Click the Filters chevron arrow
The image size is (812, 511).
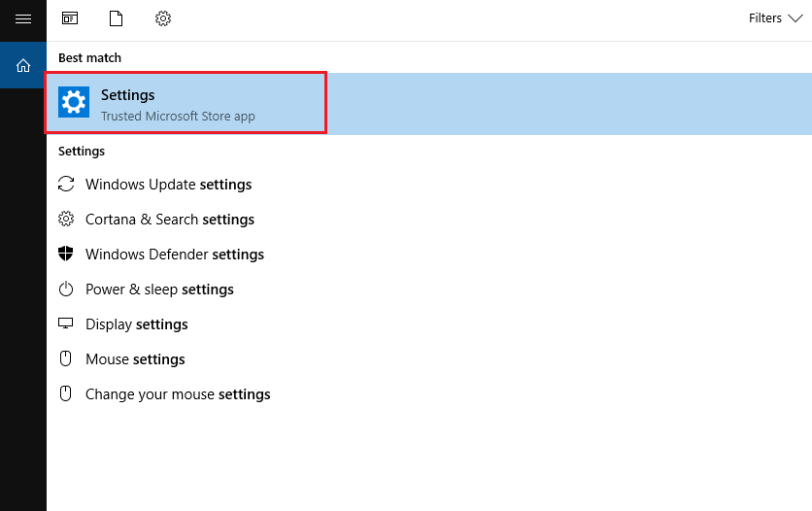795,18
